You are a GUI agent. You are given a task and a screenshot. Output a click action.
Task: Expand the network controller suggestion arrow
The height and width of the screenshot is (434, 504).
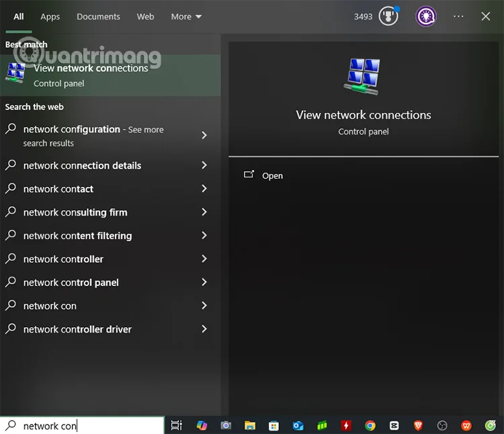[204, 259]
